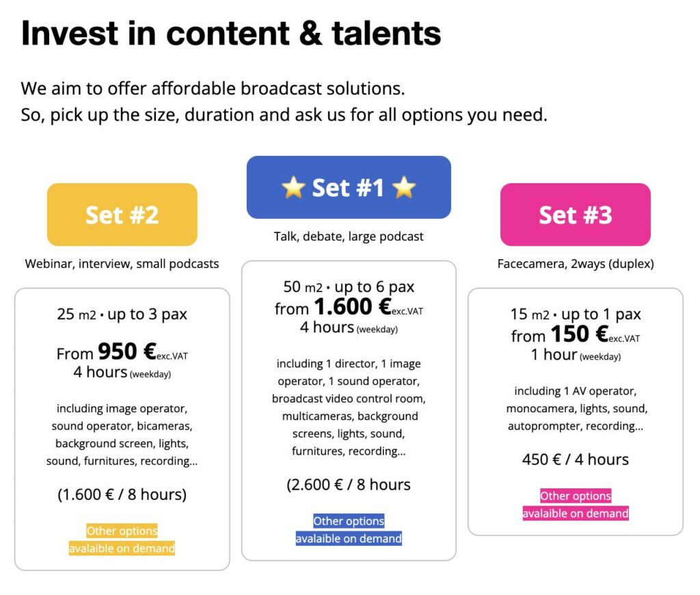Click '(1.600 € / 8 hours)' text
Screen dimensions: 700x595
pos(122,494)
